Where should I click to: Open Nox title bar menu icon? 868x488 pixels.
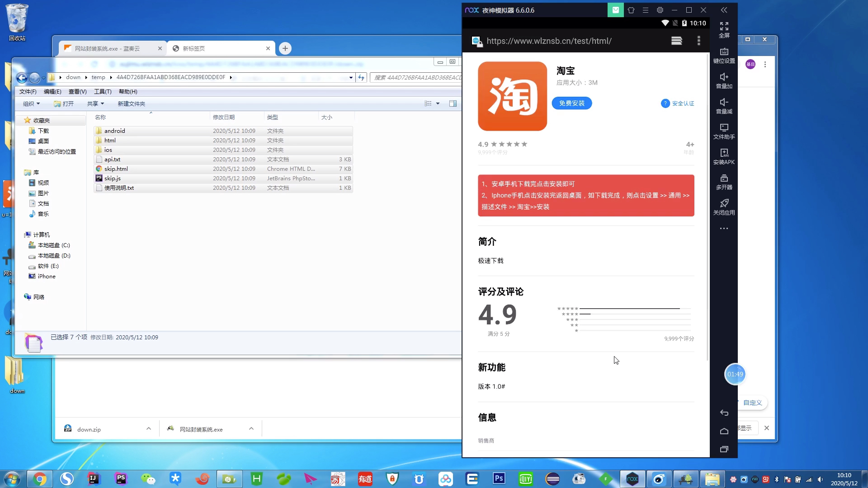645,10
